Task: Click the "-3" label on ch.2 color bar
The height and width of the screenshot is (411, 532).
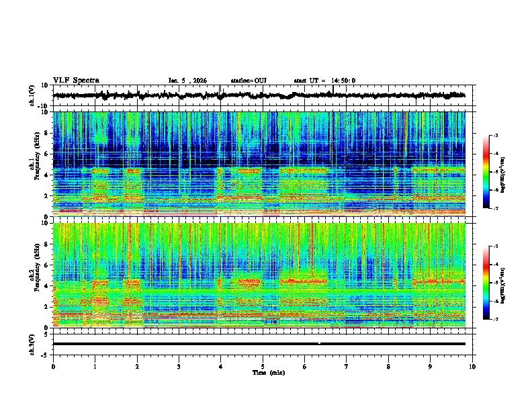Action: tap(496, 246)
